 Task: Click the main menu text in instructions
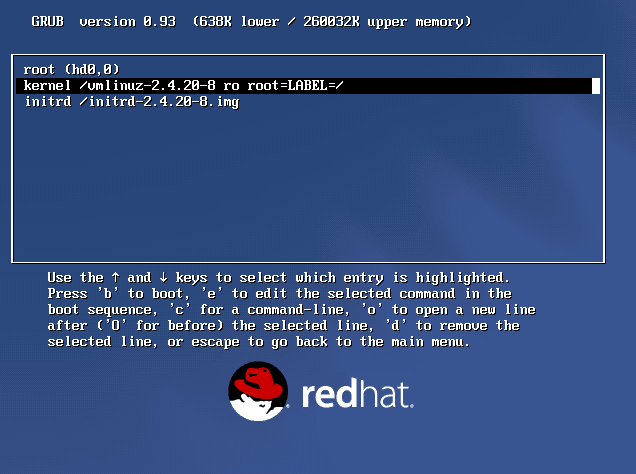(x=430, y=341)
